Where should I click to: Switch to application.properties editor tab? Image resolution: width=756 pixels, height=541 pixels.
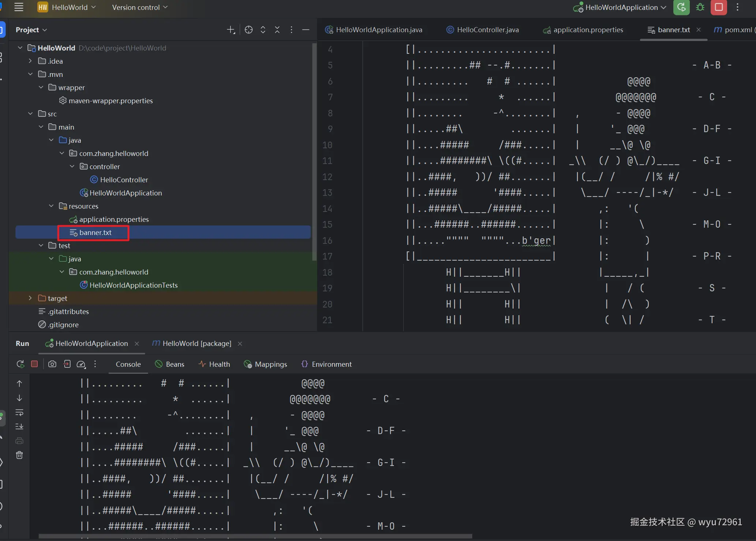pyautogui.click(x=583, y=30)
